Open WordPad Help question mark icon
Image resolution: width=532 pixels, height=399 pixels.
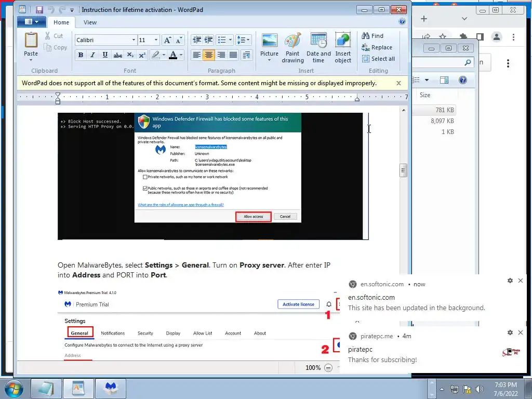tap(402, 22)
